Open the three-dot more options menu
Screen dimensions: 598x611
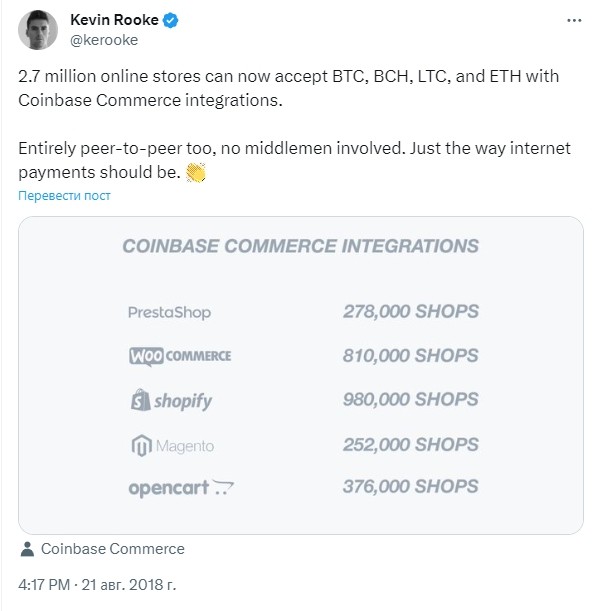pyautogui.click(x=574, y=20)
